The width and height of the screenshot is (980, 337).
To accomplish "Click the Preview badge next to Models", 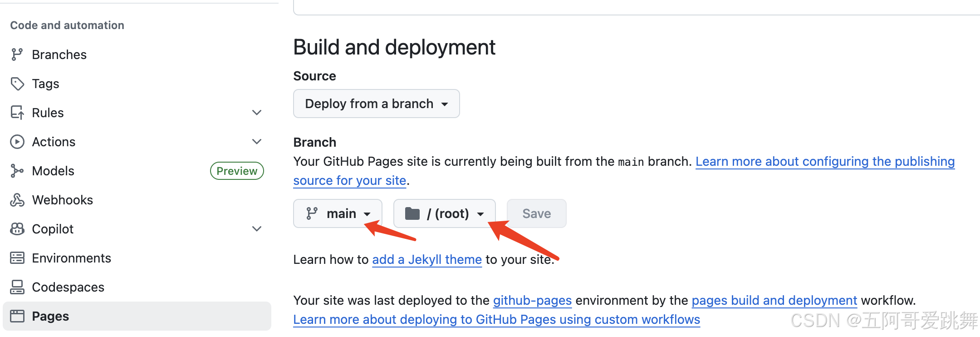I will click(x=237, y=171).
